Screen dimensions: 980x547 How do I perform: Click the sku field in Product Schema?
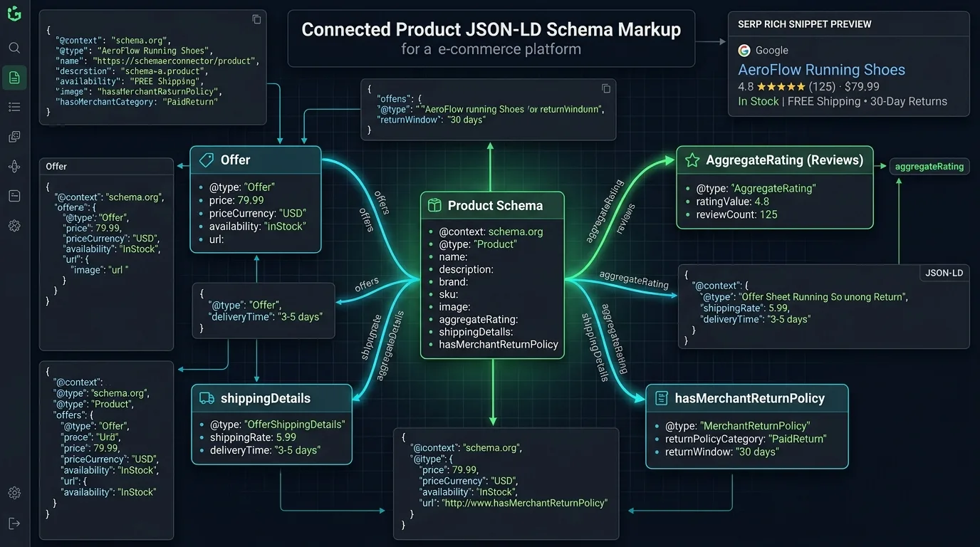[449, 294]
